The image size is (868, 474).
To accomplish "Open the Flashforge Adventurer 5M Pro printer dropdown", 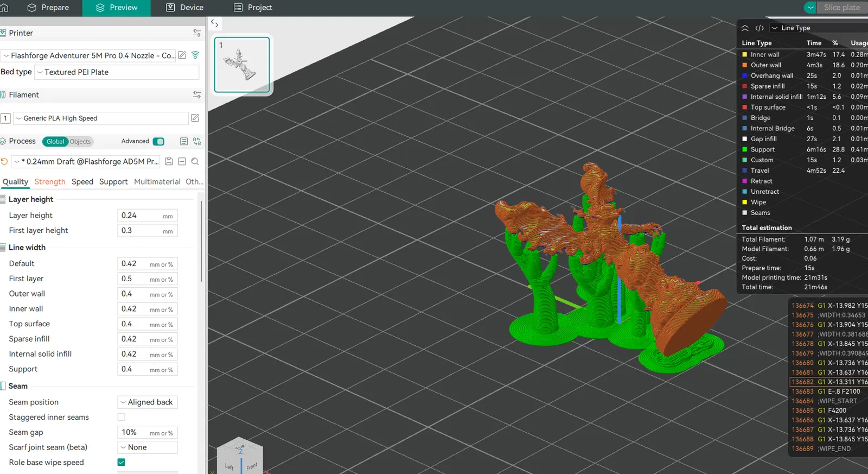I will tap(88, 55).
